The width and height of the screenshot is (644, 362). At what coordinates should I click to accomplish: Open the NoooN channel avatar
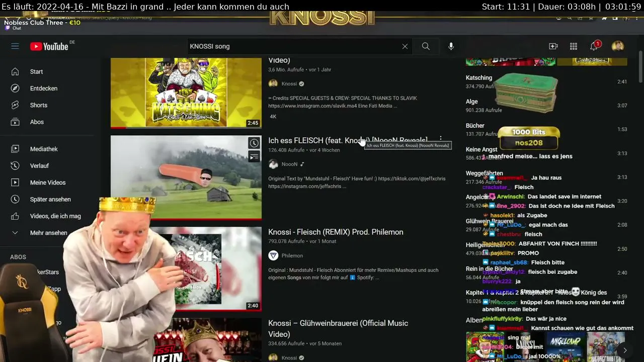pos(273,164)
